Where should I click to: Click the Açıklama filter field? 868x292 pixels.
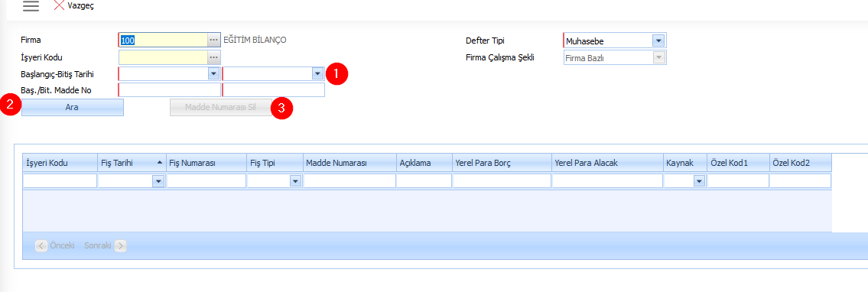point(424,181)
